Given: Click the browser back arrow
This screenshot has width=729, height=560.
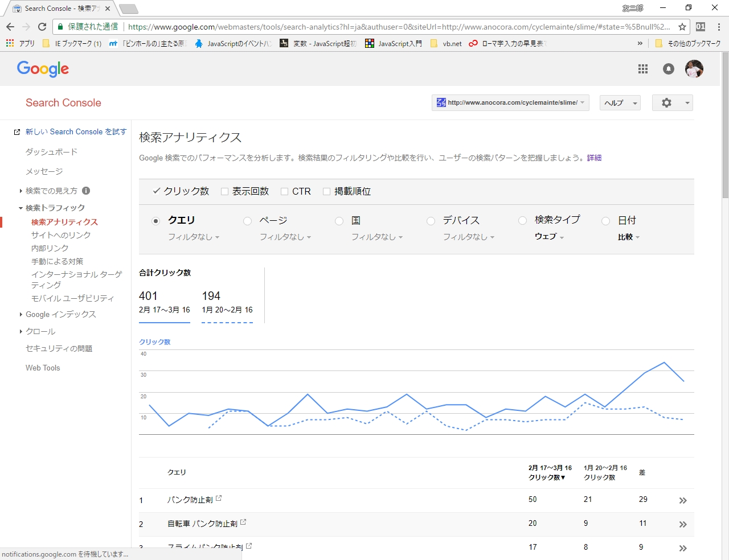Looking at the screenshot, I should [x=10, y=27].
